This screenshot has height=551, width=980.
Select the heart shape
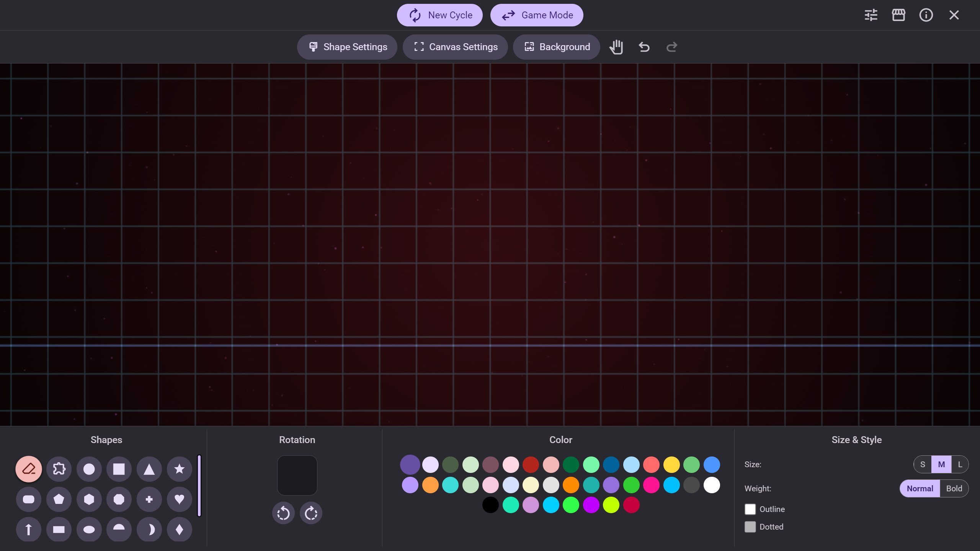tap(179, 499)
